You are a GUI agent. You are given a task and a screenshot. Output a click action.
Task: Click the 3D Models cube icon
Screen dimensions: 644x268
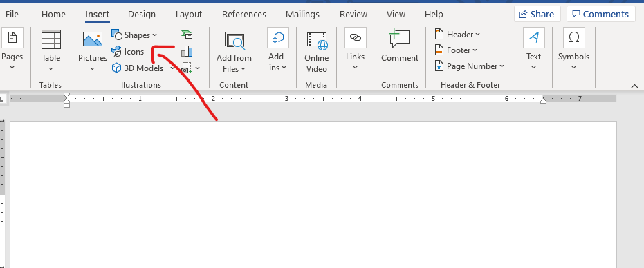117,68
